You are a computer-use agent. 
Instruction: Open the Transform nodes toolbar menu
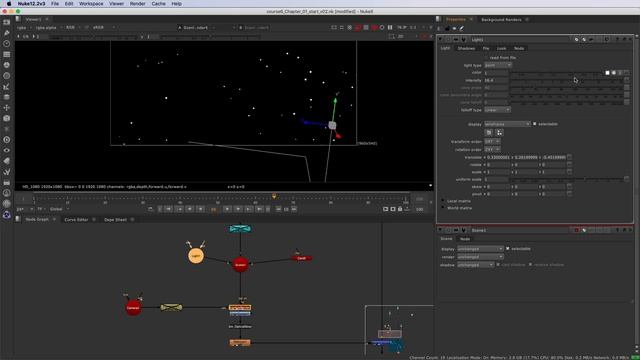coord(7,107)
